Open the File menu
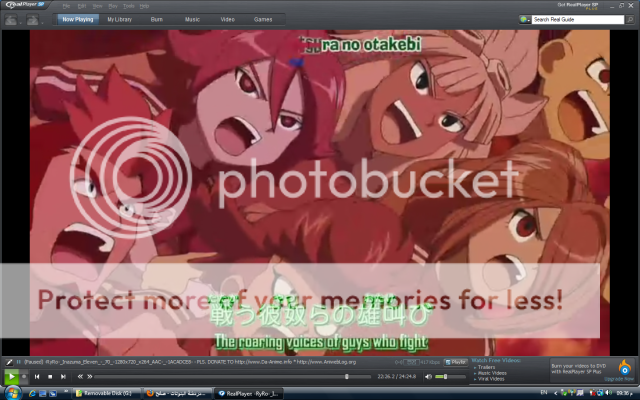Screen dimensions: 640x400 [x=67, y=6]
